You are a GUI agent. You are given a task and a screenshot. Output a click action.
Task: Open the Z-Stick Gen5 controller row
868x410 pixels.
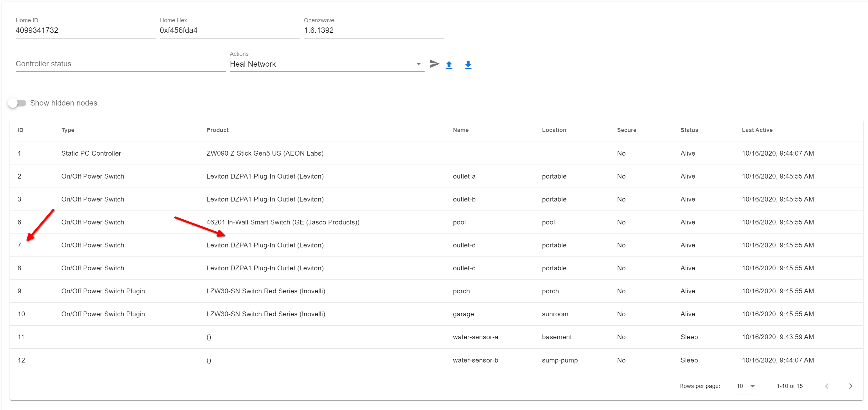coord(436,153)
